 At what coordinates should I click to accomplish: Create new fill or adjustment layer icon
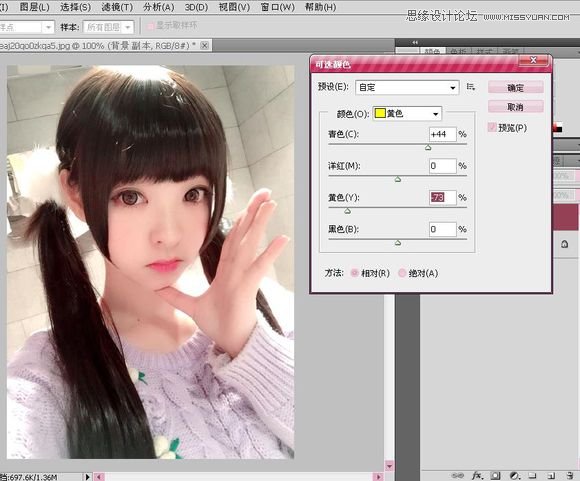515,475
